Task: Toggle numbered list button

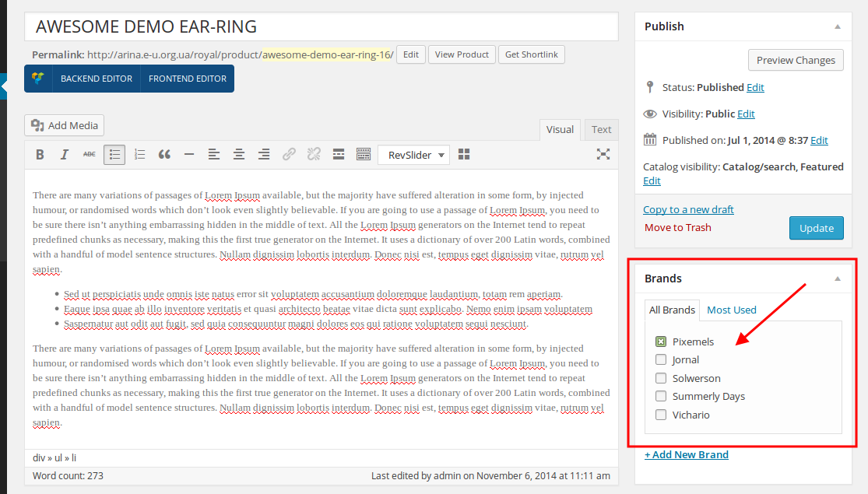Action: pyautogui.click(x=139, y=155)
